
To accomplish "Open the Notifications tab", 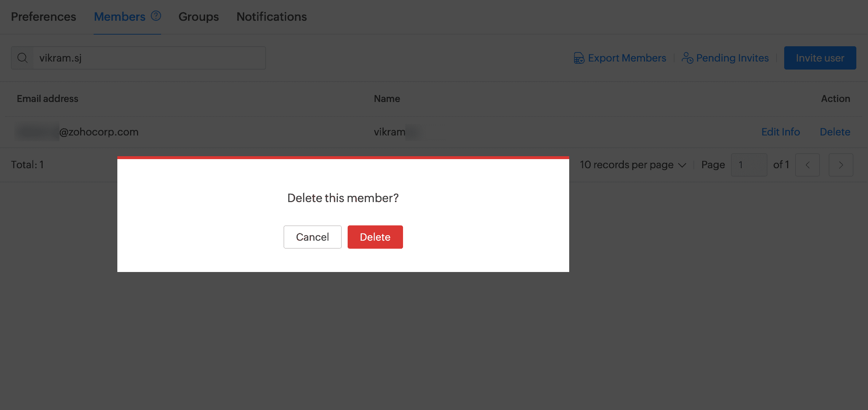I will coord(271,17).
